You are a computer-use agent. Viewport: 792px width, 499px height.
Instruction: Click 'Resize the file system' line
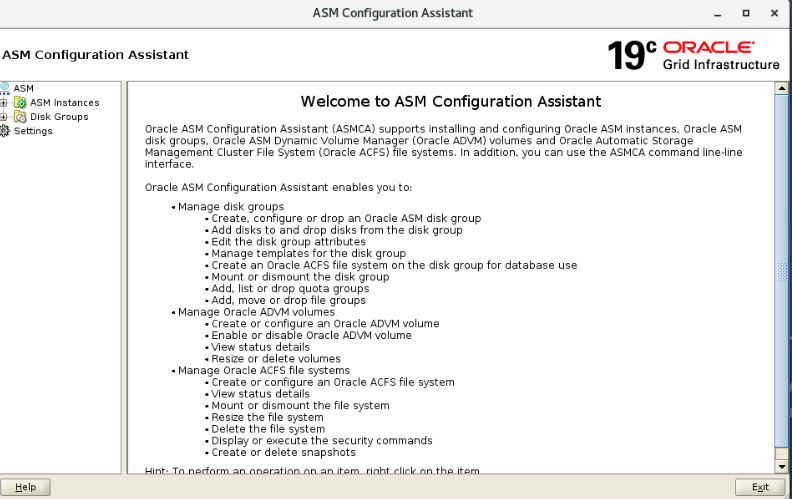coord(267,417)
